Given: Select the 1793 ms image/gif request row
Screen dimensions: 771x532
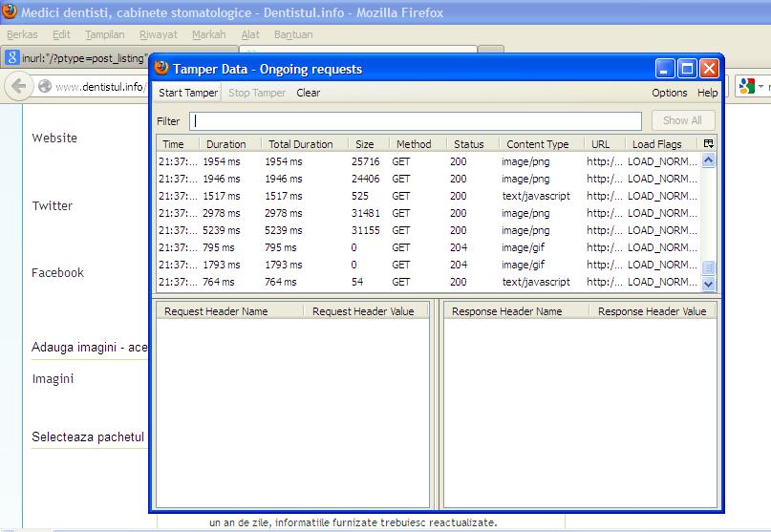Looking at the screenshot, I should point(428,265).
